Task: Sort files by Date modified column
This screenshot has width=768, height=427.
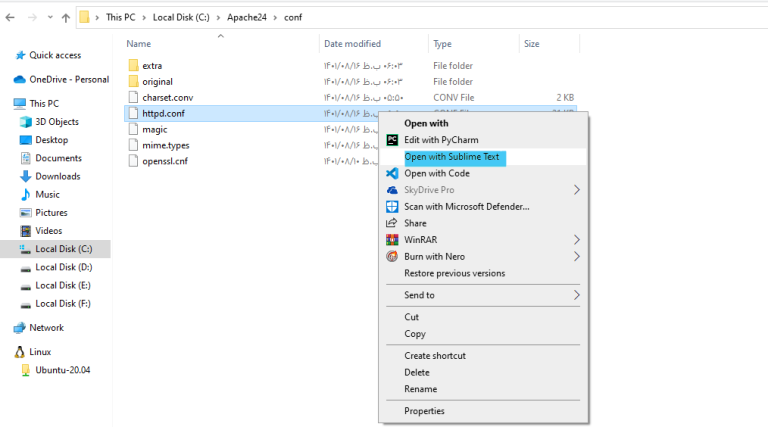Action: coord(352,44)
